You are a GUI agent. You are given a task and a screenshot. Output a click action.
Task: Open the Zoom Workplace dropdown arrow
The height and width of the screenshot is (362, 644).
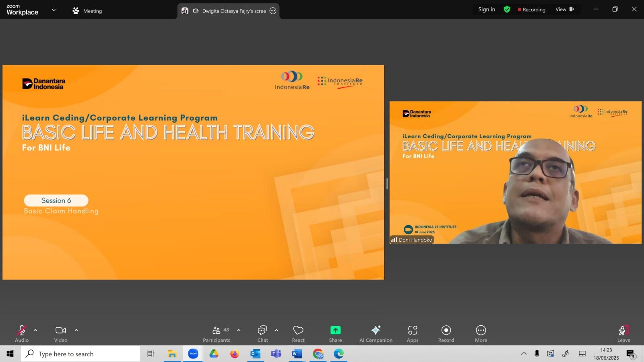pyautogui.click(x=54, y=10)
